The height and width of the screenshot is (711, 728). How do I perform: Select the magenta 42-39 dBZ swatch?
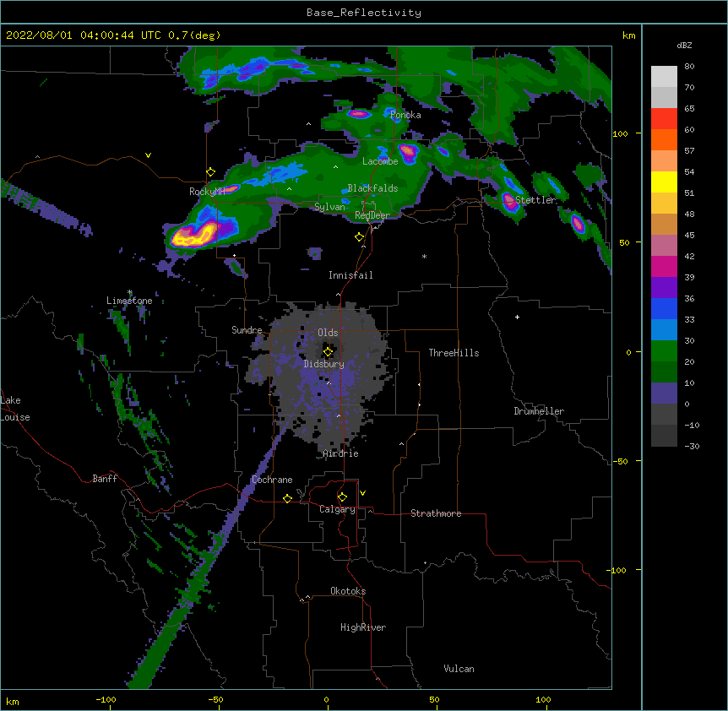[664, 266]
